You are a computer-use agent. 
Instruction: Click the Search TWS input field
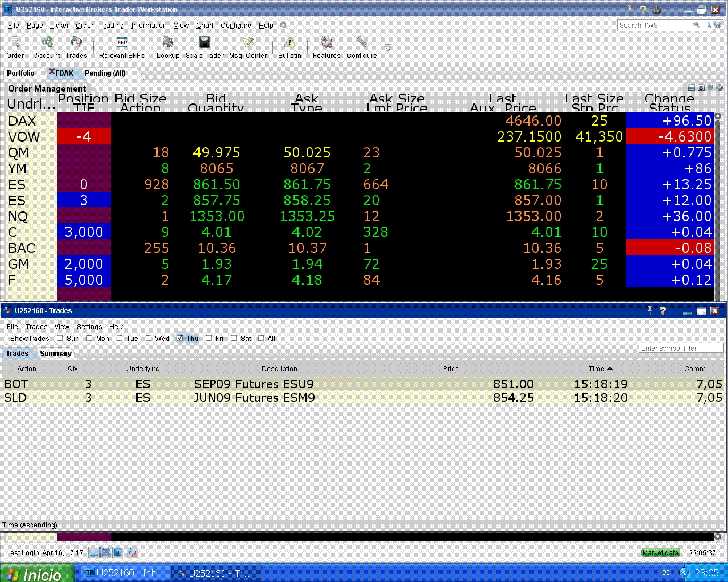pos(654,25)
